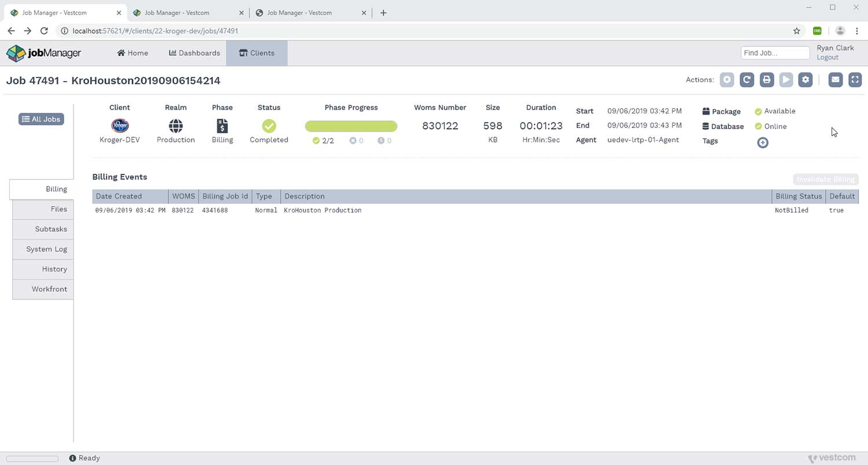868x465 pixels.
Task: Open the Home menu item
Action: [133, 53]
